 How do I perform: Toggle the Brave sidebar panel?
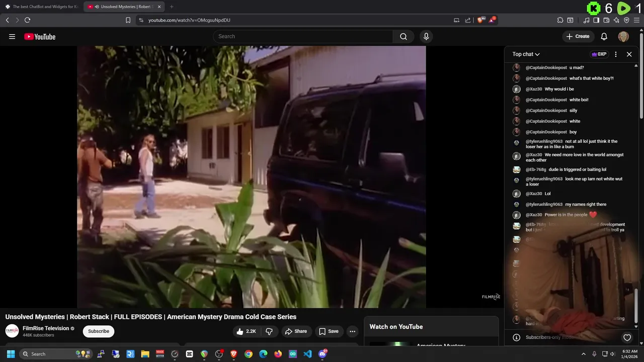click(596, 20)
